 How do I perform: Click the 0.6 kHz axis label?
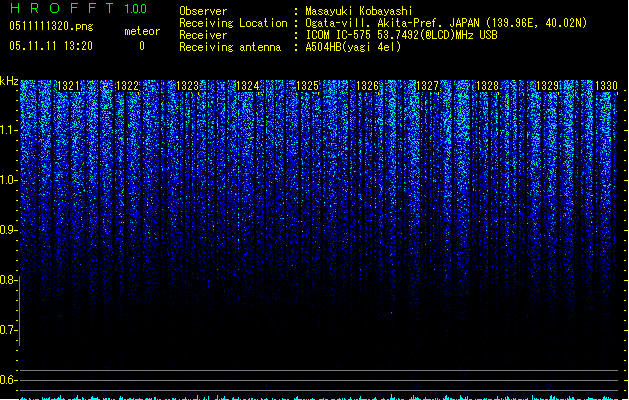(9, 380)
